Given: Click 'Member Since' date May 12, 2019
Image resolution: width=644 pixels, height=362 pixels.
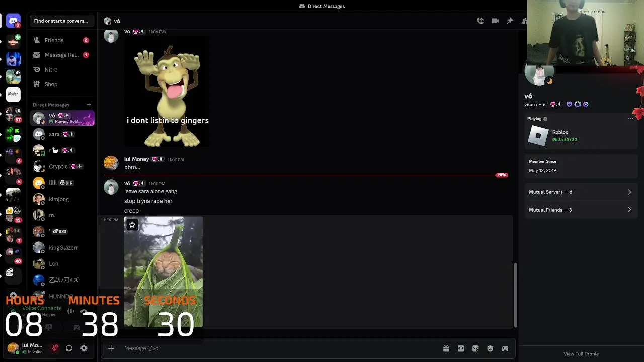Looking at the screenshot, I should (542, 171).
